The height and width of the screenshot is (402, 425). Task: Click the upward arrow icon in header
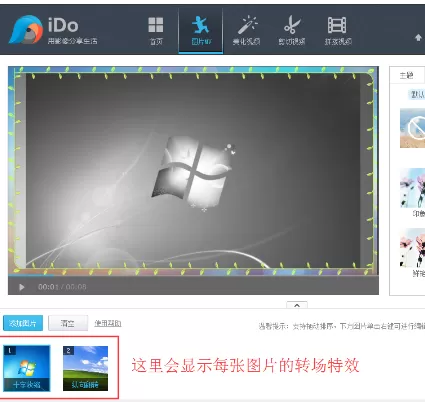click(418, 38)
